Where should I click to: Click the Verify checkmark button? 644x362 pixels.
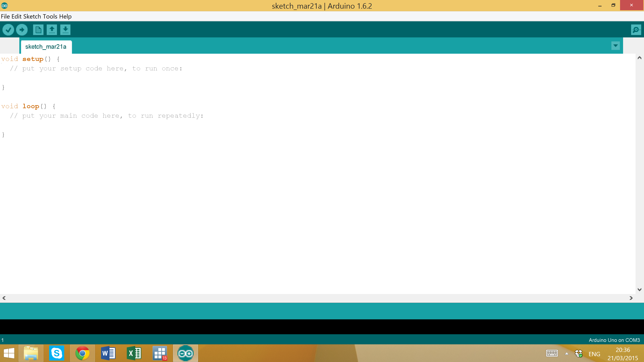click(x=8, y=30)
